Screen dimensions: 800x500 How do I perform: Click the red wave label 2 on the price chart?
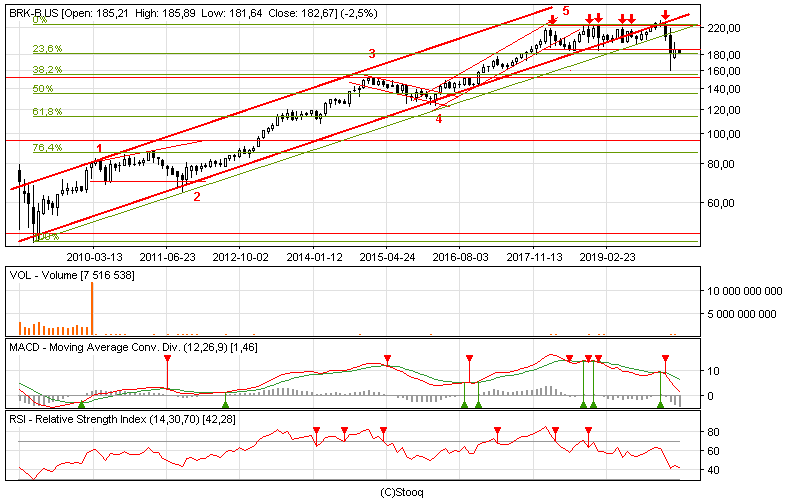pyautogui.click(x=197, y=196)
